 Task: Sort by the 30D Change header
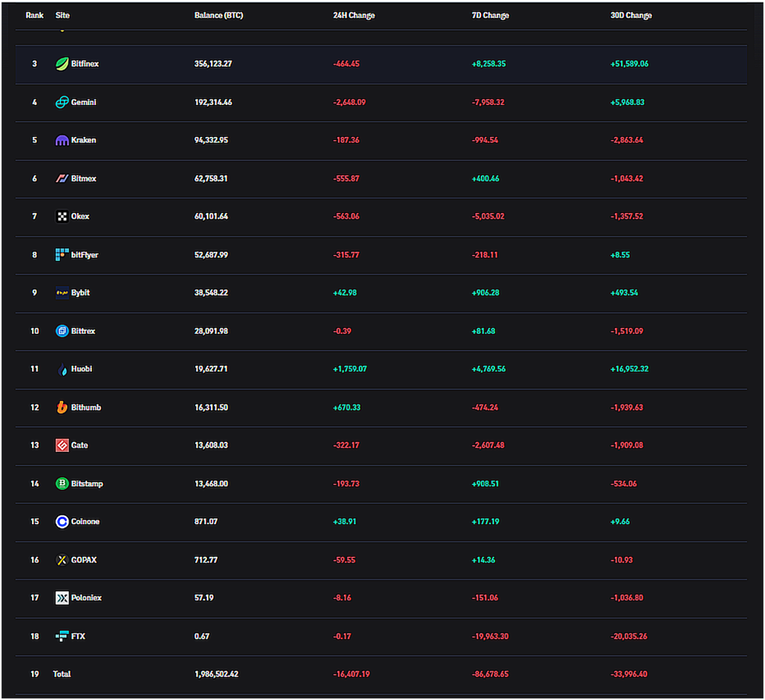tap(630, 16)
